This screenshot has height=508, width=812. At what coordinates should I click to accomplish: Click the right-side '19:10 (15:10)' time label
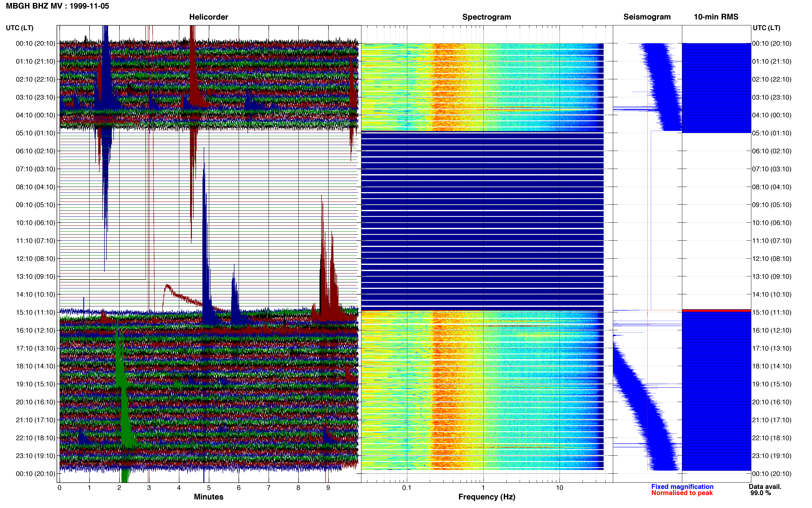click(772, 384)
